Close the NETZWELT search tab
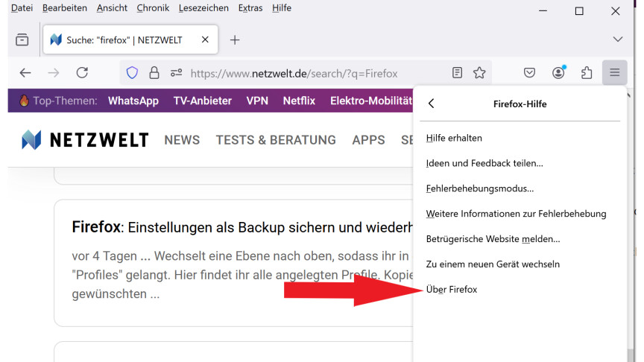The image size is (644, 362). coord(205,39)
